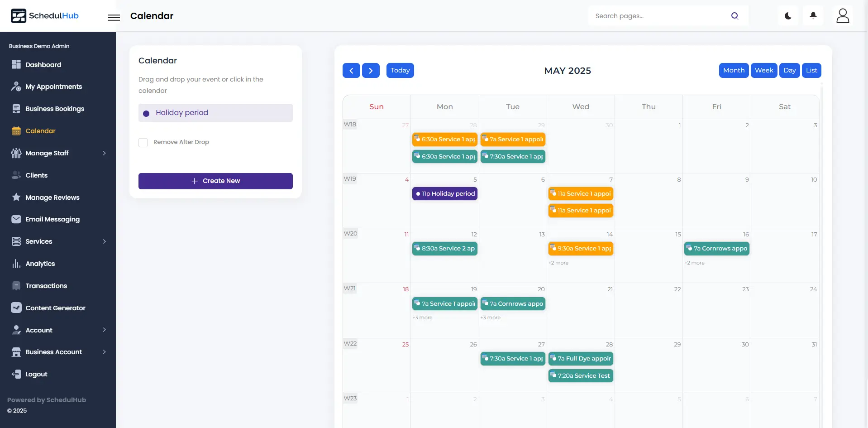This screenshot has height=428, width=868.
Task: Jump to Today in calendar
Action: click(x=400, y=71)
